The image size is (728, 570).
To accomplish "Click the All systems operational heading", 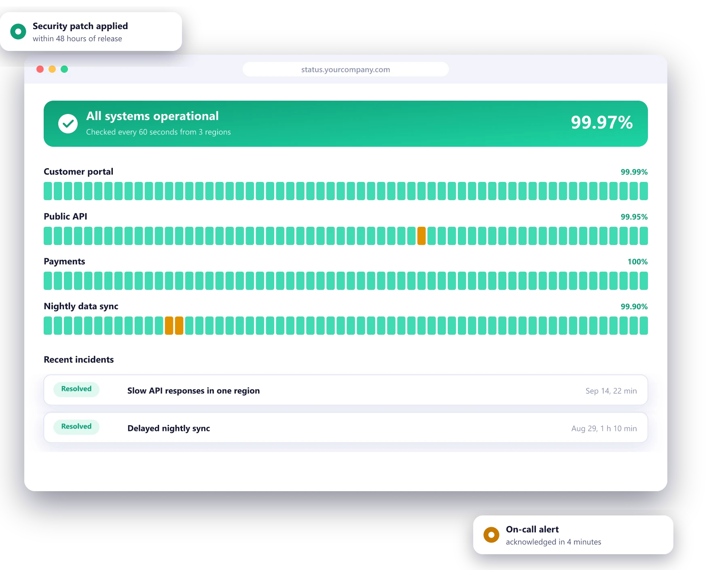I will (x=152, y=116).
